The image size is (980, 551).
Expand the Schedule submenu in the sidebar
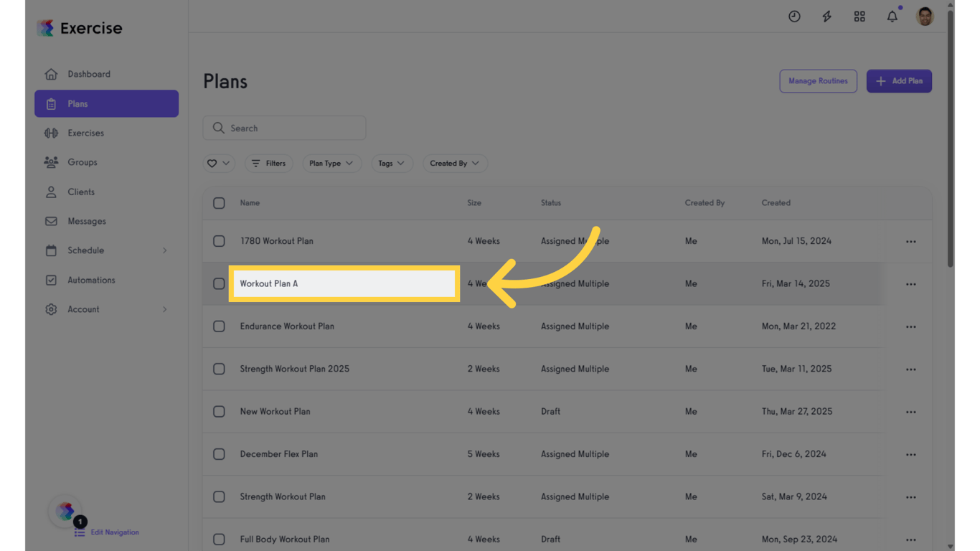106,250
